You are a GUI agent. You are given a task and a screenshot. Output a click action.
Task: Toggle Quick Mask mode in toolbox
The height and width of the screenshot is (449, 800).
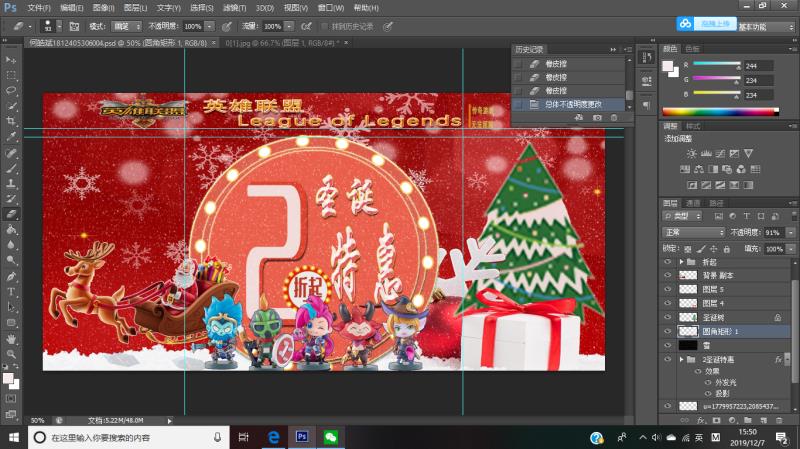coord(11,398)
